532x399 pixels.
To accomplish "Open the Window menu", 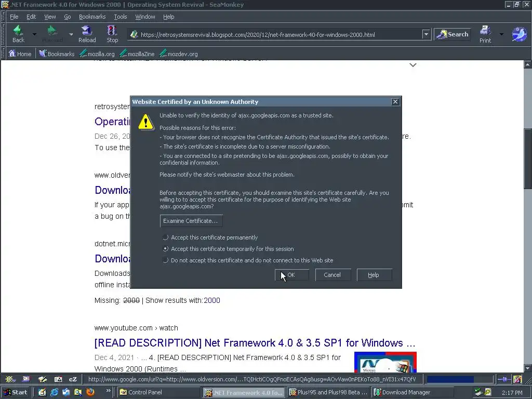I will pyautogui.click(x=145, y=17).
